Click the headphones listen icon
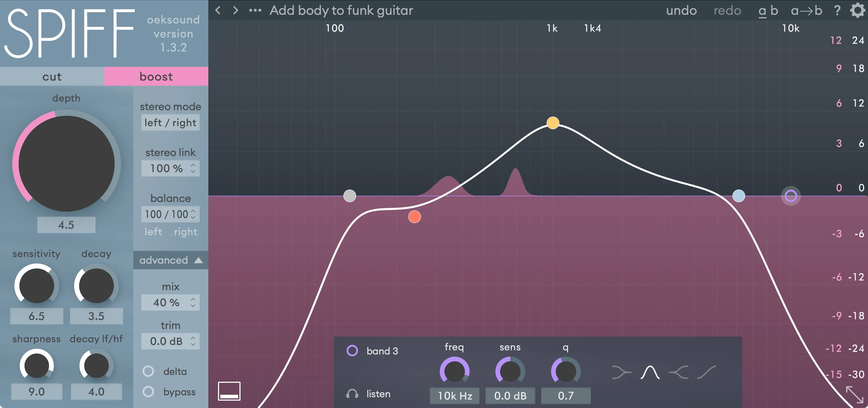Viewport: 868px width, 408px height. [x=352, y=394]
